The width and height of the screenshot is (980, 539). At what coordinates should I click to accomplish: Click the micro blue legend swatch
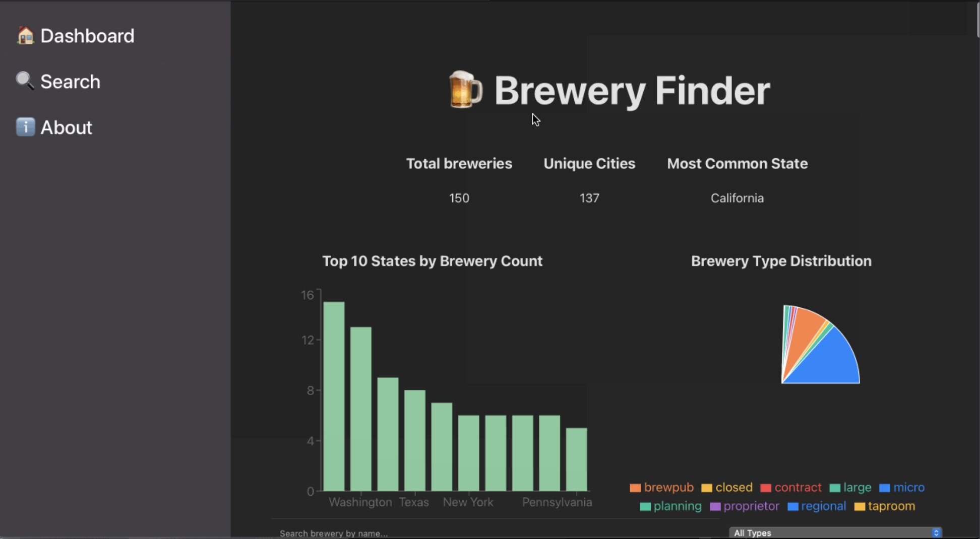[885, 488]
